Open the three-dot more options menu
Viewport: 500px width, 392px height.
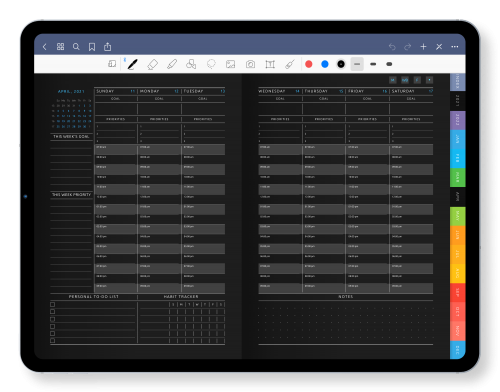click(455, 47)
